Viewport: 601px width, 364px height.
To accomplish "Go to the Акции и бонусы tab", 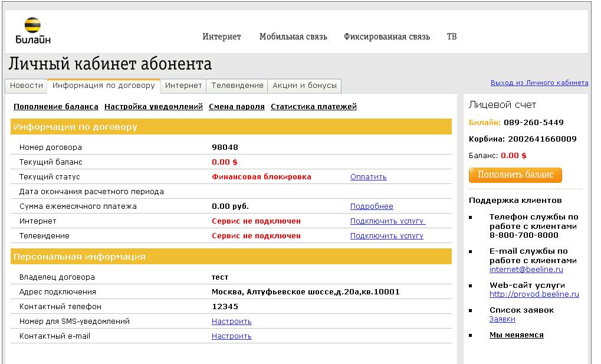I will [x=305, y=86].
